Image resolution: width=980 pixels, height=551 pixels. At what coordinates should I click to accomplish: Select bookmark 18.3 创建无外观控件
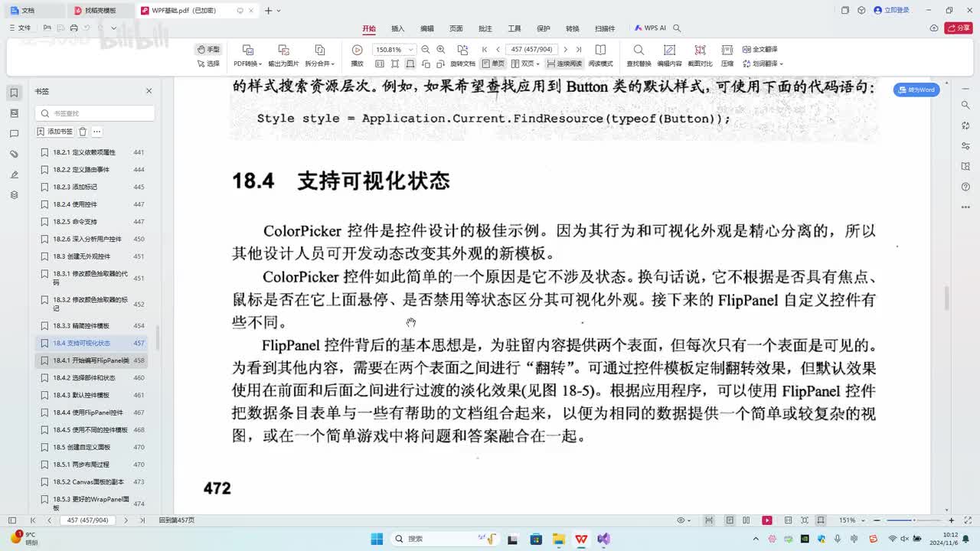click(92, 256)
